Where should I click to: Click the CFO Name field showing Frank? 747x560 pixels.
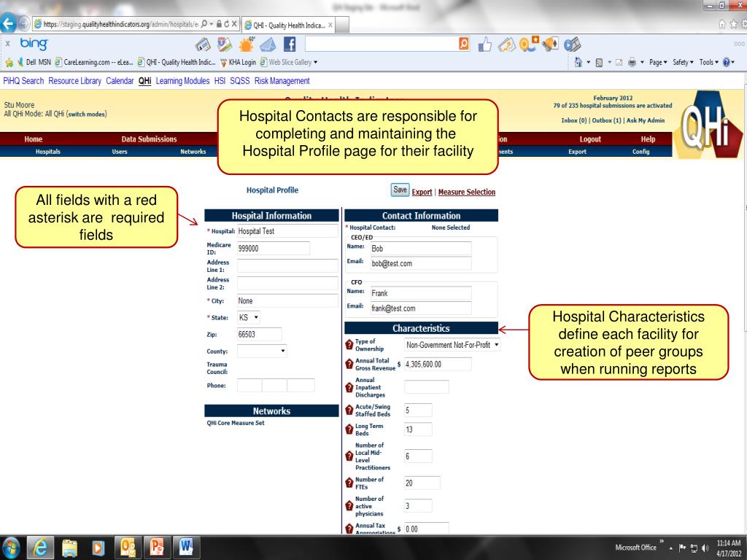(421, 293)
